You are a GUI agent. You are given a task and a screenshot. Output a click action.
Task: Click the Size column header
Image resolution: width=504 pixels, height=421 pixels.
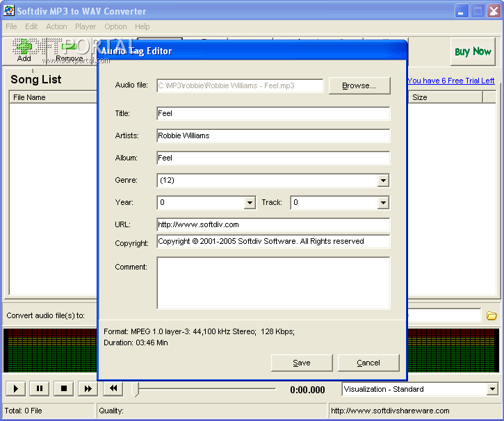click(x=446, y=97)
